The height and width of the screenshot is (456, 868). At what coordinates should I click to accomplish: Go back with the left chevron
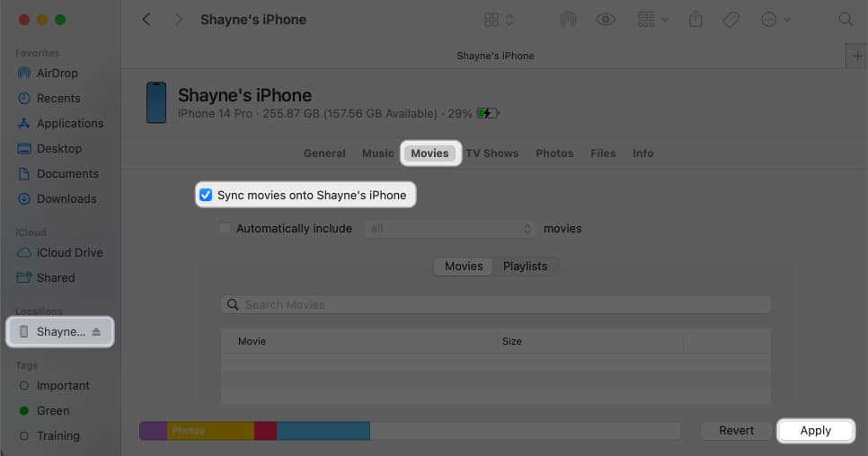tap(146, 20)
